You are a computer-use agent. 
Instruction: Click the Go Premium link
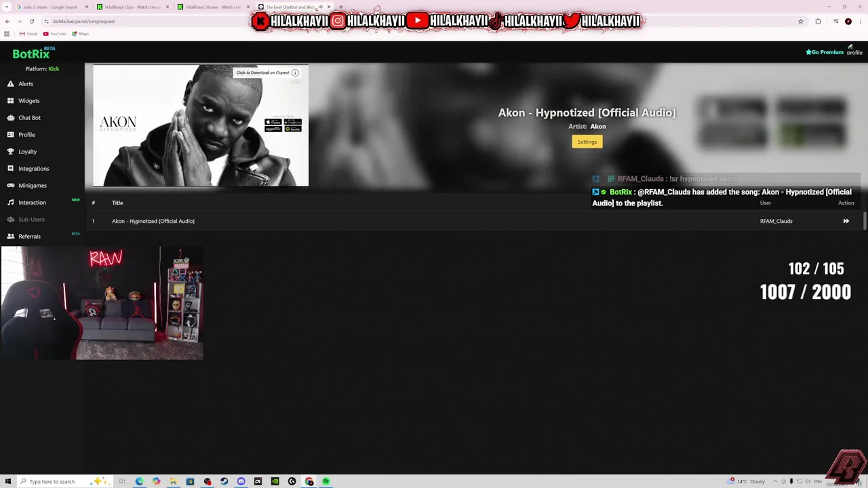825,52
